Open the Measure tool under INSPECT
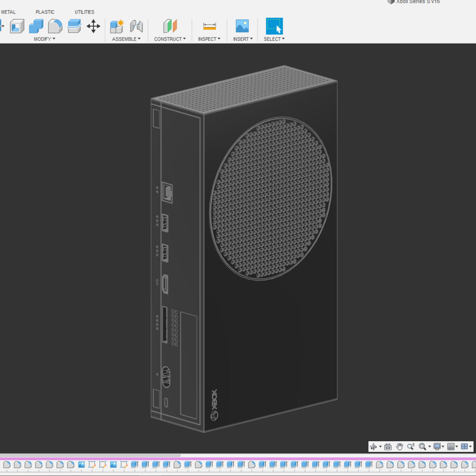Viewport: 476px width, 476px height. pyautogui.click(x=209, y=26)
